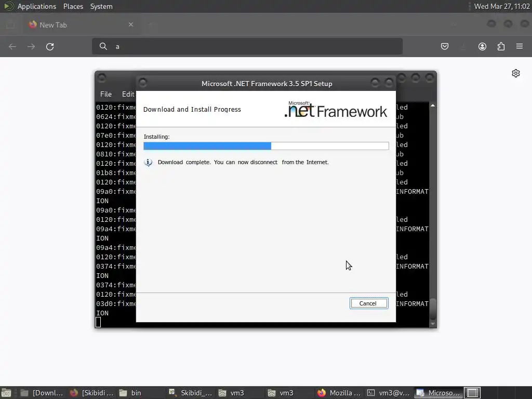Open the Firefox hamburger menu
This screenshot has height=399, width=532.
click(x=520, y=46)
